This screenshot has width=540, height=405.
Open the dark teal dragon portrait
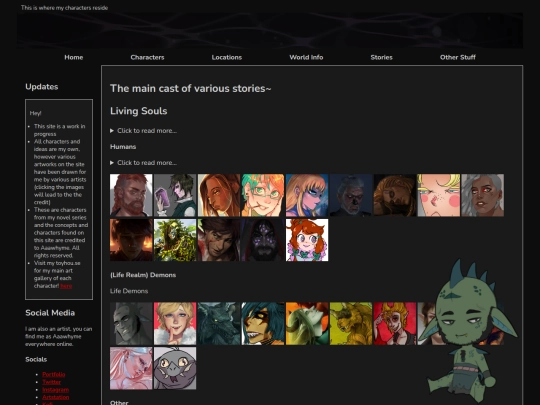[x=219, y=324]
